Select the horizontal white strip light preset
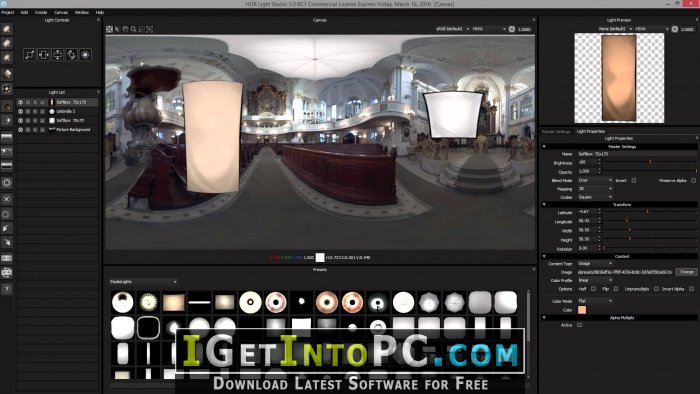 (199, 302)
